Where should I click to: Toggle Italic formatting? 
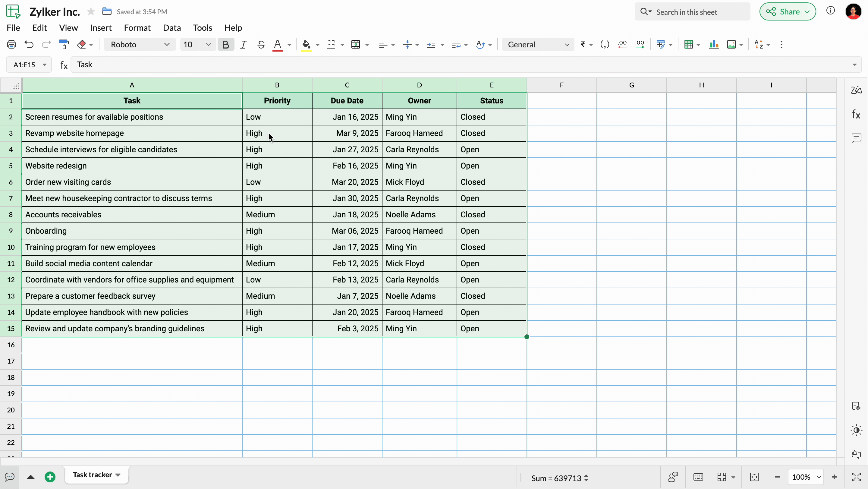point(243,45)
